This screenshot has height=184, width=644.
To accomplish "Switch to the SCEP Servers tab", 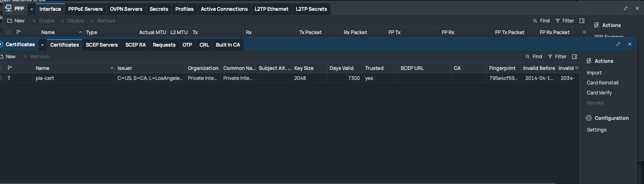I will pos(102,45).
